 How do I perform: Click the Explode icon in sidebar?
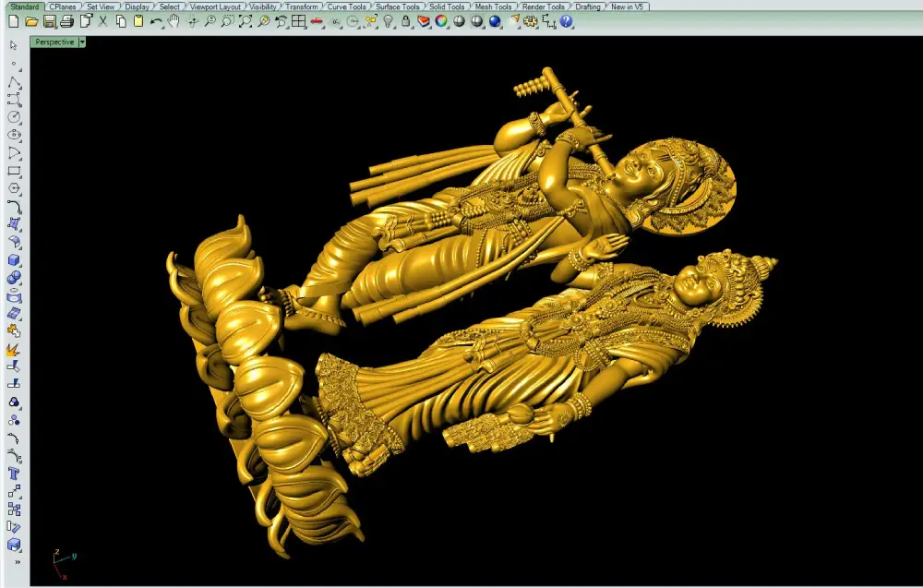pos(14,349)
